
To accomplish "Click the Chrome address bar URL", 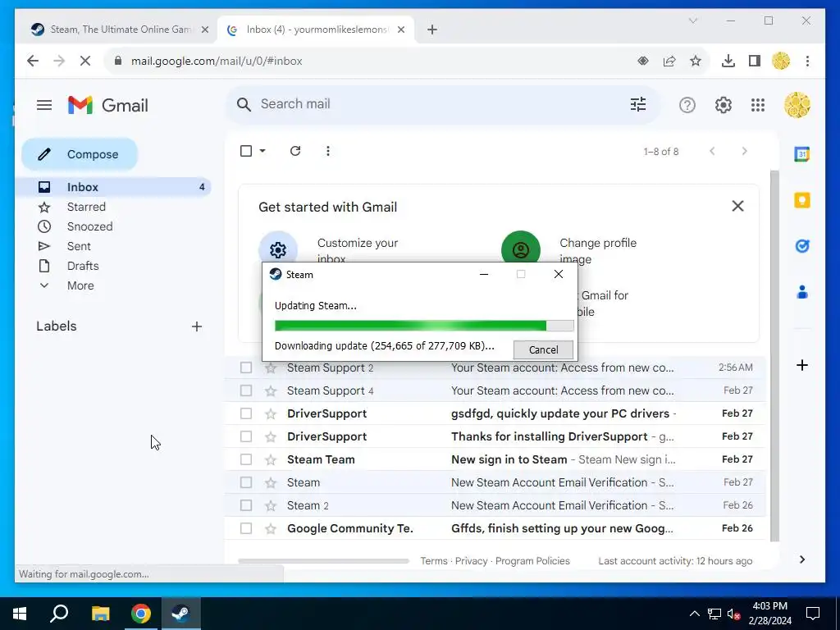I will [x=217, y=61].
